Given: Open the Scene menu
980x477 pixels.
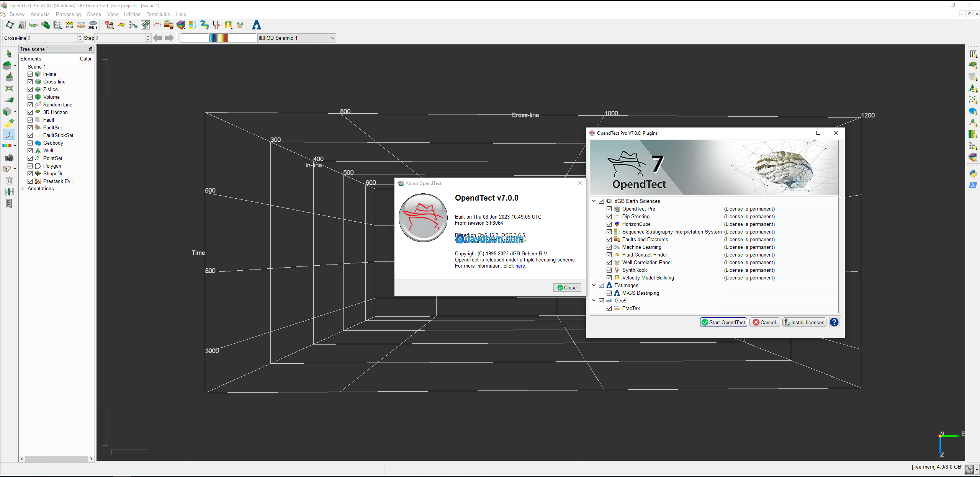Looking at the screenshot, I should (94, 14).
